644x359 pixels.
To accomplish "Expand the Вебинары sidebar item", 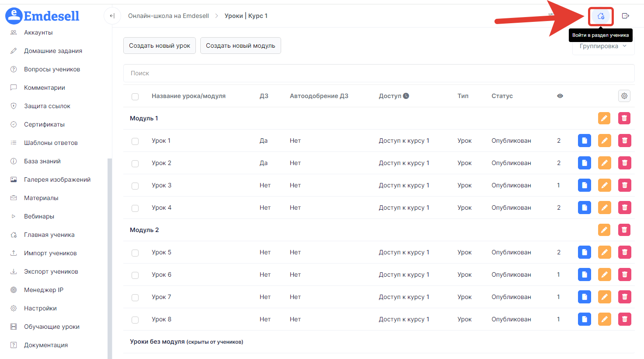I will click(39, 216).
